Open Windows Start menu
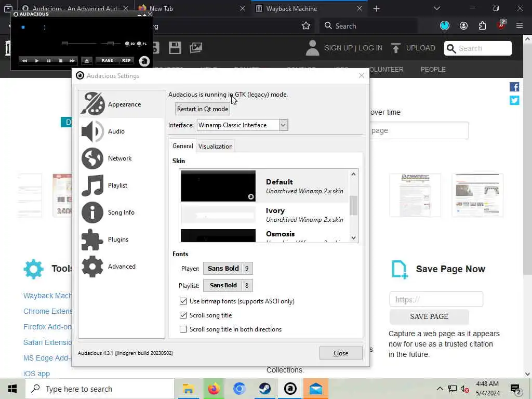This screenshot has height=399, width=532. [12, 389]
